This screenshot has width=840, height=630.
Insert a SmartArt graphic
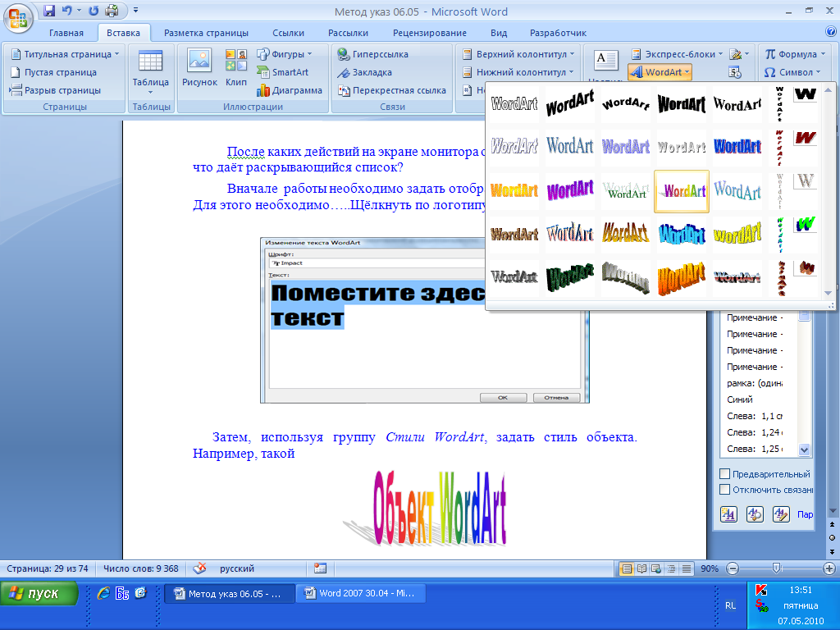coord(283,72)
